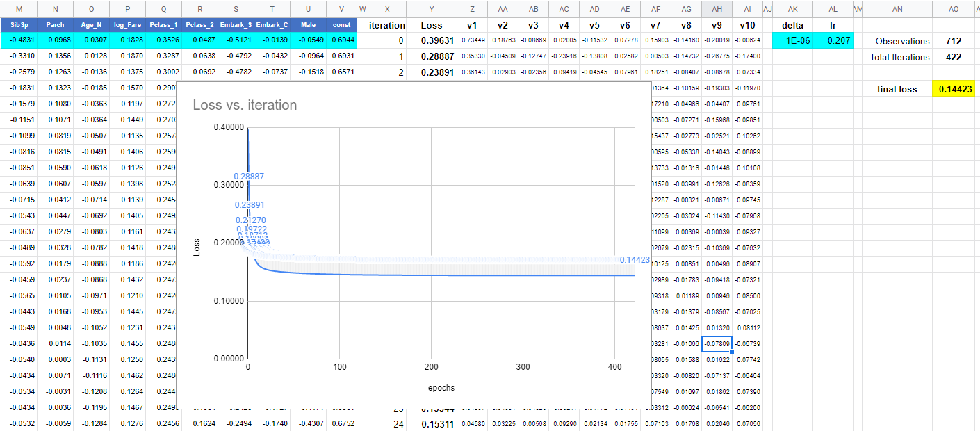The height and width of the screenshot is (431, 980).
Task: Select the Total Iterations value 422
Action: tap(954, 57)
